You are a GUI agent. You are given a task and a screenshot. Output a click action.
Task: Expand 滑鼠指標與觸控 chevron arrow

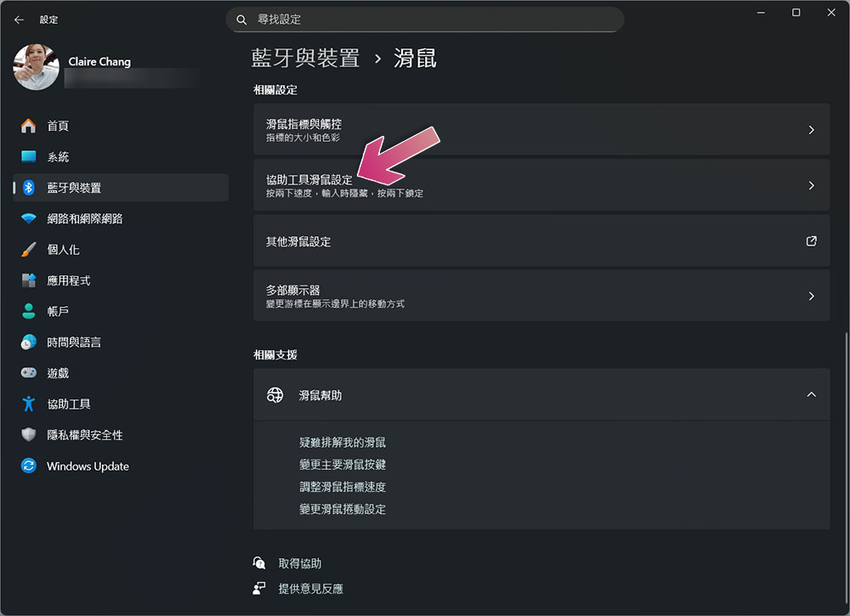(x=811, y=130)
